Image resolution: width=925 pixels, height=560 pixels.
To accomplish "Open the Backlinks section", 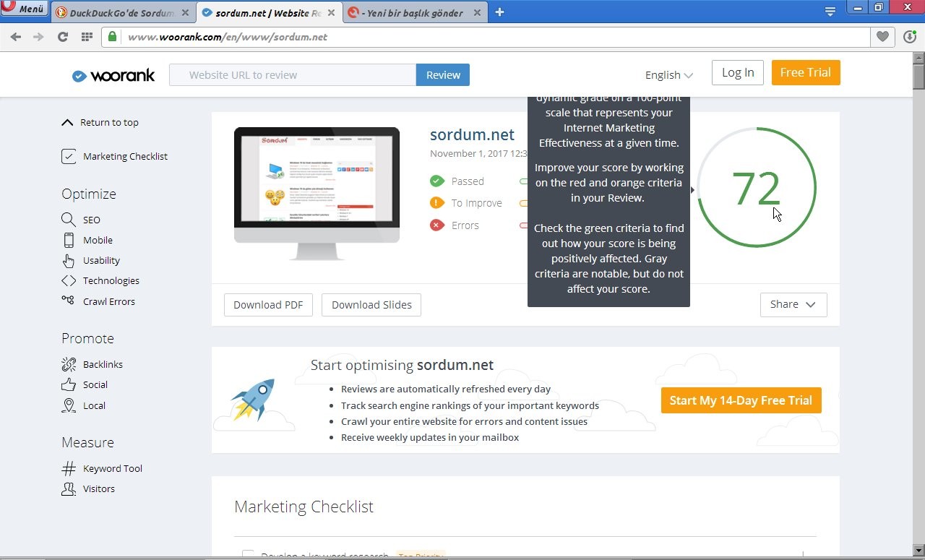I will [103, 364].
